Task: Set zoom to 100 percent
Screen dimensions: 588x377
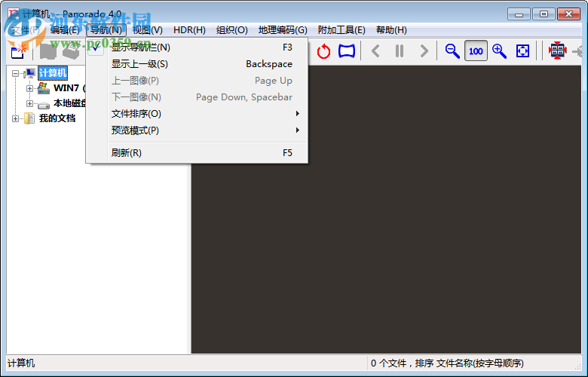Action: pyautogui.click(x=476, y=51)
